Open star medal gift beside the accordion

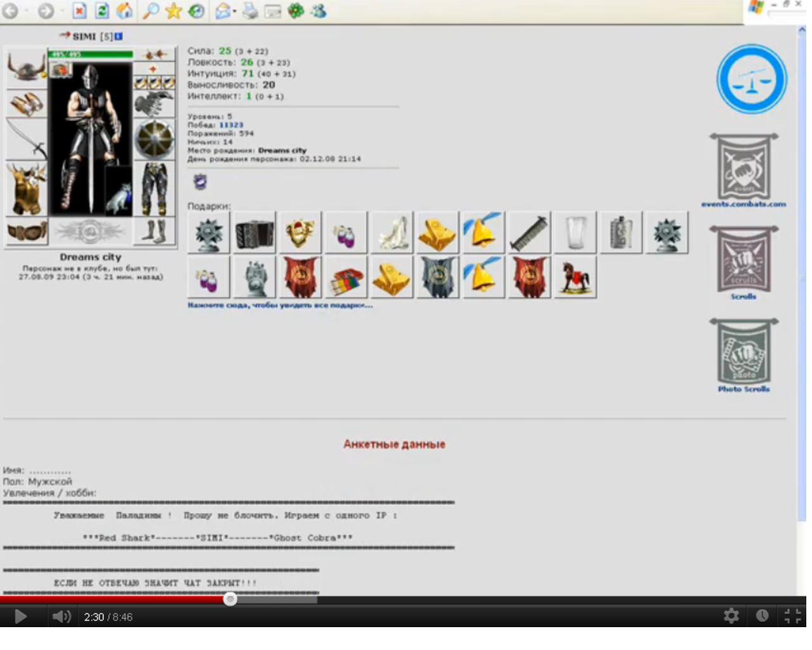point(209,233)
